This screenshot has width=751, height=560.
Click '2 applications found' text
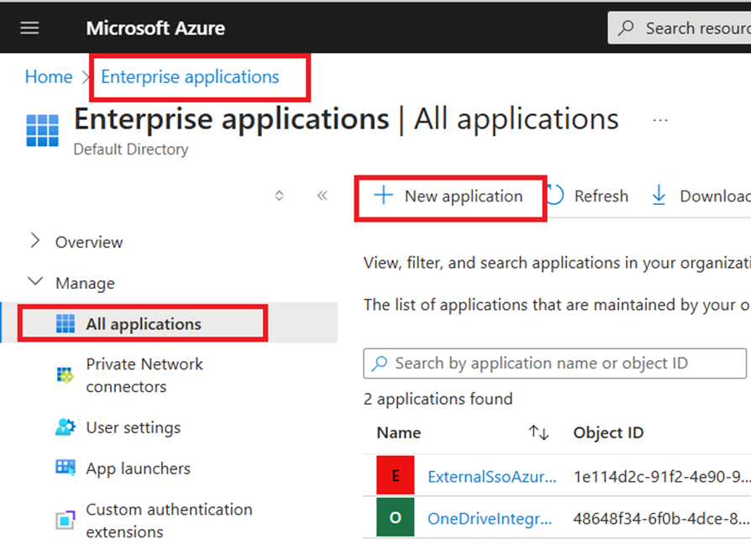(x=438, y=399)
